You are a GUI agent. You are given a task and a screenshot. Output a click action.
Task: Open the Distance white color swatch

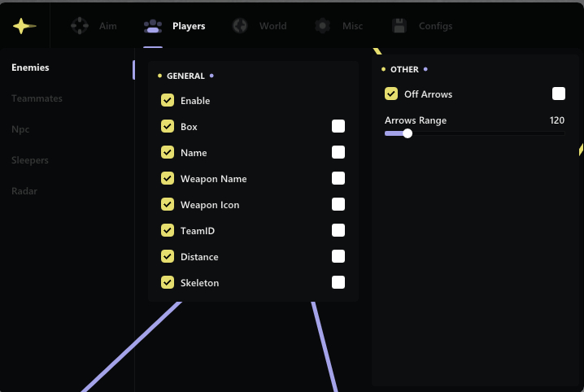tap(338, 256)
